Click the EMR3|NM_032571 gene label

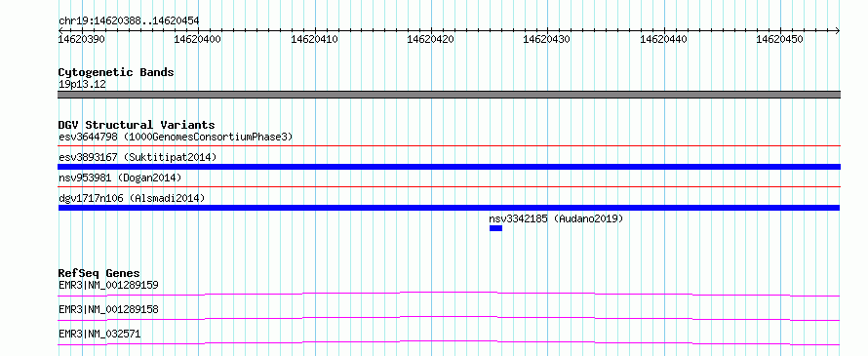99,334
